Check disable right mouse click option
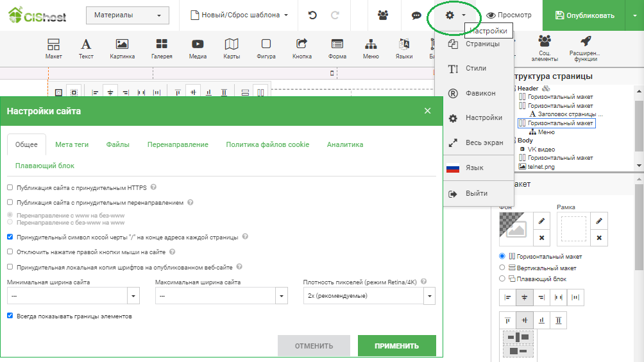The width and height of the screenshot is (644, 362). (x=10, y=252)
